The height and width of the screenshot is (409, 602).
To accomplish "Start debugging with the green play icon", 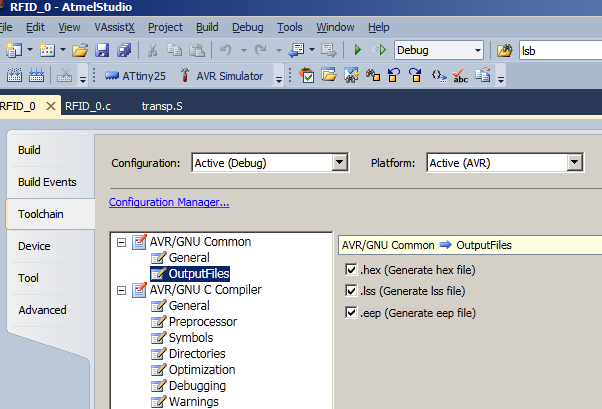I will 357,50.
